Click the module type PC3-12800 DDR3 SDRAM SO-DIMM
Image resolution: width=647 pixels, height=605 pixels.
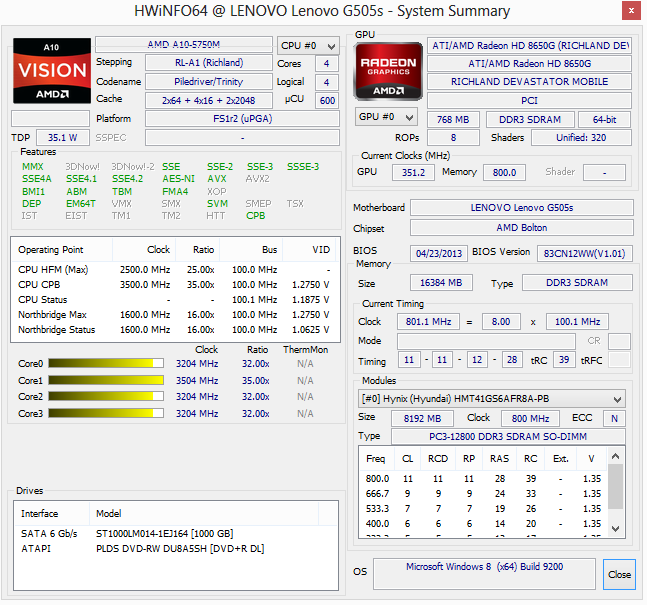[508, 437]
